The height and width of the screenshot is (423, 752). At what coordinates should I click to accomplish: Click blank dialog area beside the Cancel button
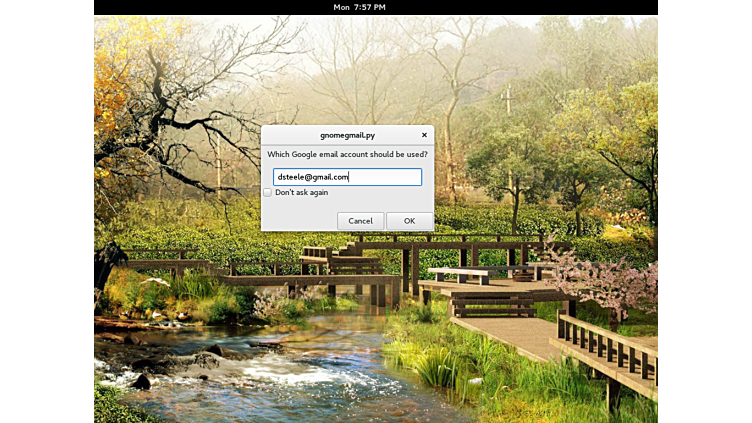(x=298, y=221)
